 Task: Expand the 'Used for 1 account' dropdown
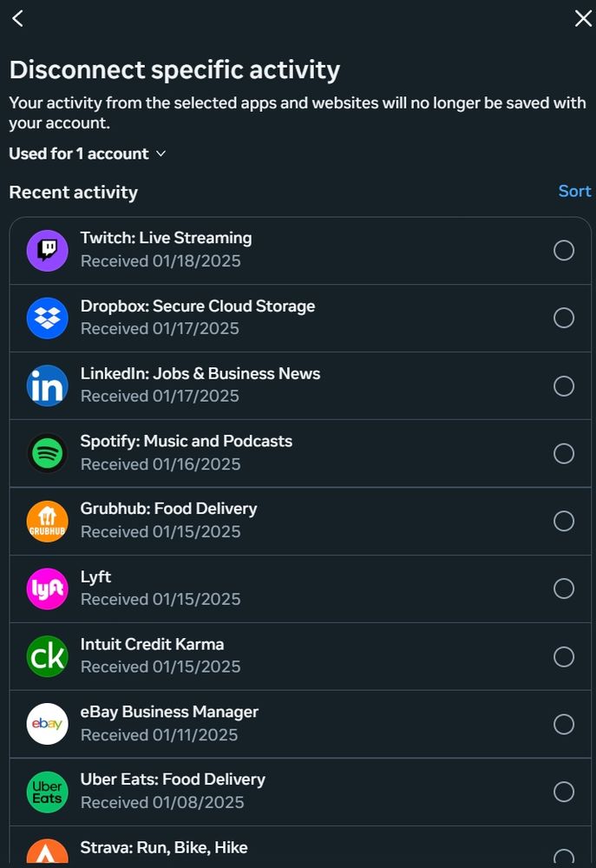pyautogui.click(x=87, y=154)
